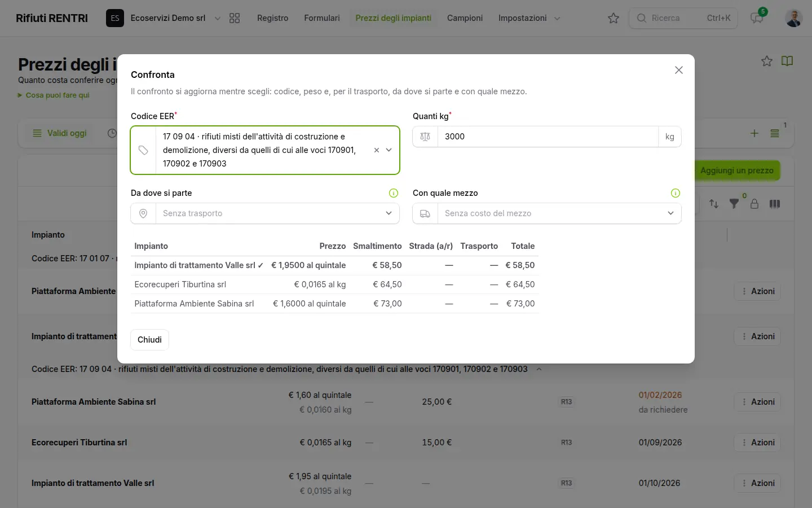Open the sort arrows icon
Image resolution: width=812 pixels, height=508 pixels.
point(714,204)
